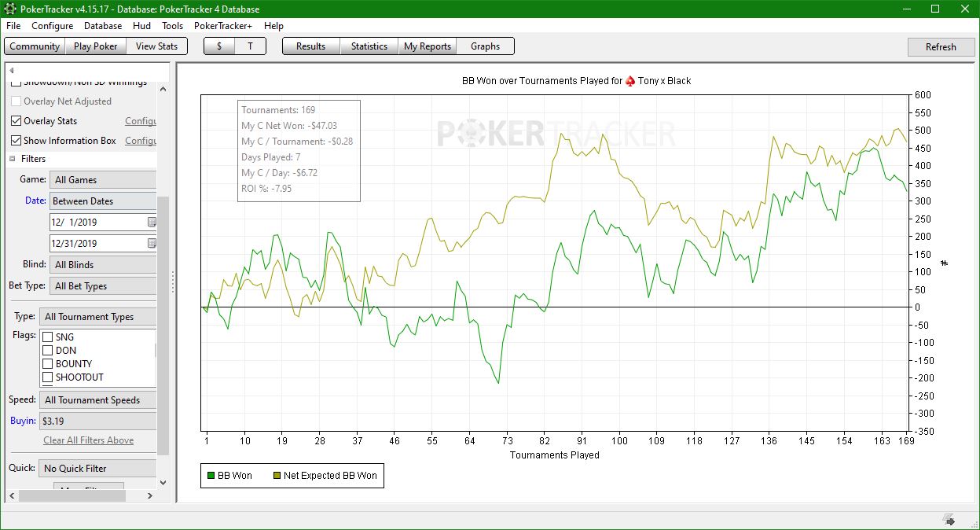Screen dimensions: 980x530
Task: Open the Database menu
Action: [x=103, y=26]
